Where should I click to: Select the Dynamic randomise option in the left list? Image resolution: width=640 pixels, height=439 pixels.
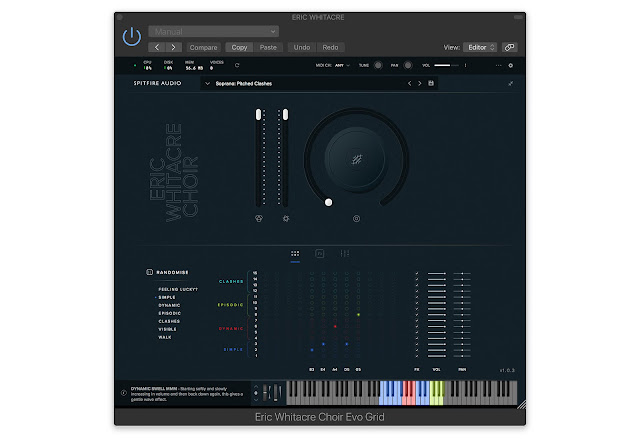click(x=169, y=305)
